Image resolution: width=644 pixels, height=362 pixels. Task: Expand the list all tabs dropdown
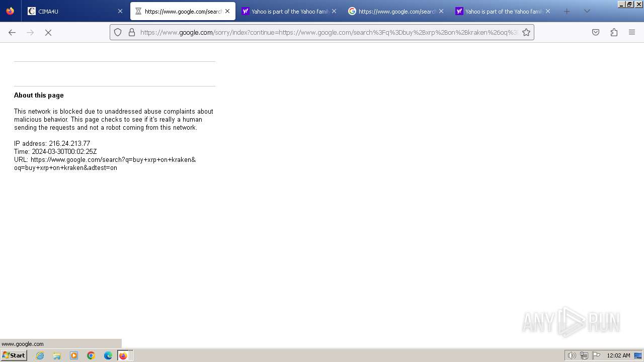587,11
